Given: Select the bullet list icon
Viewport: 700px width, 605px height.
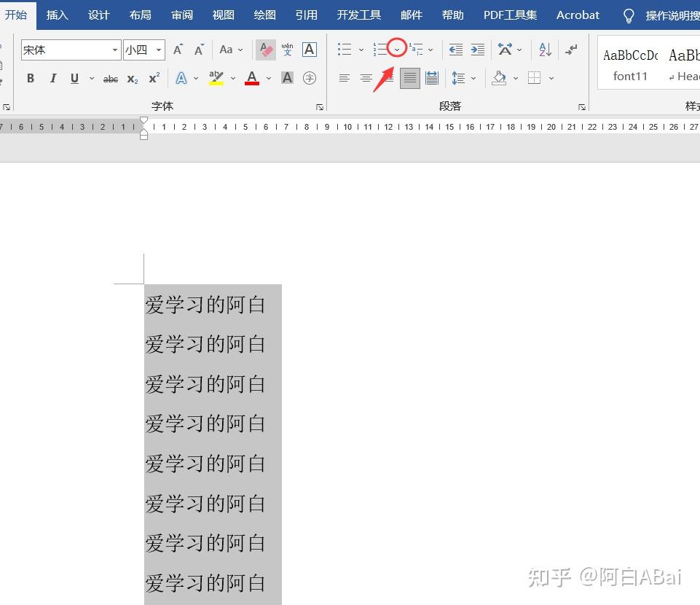Looking at the screenshot, I should point(343,49).
